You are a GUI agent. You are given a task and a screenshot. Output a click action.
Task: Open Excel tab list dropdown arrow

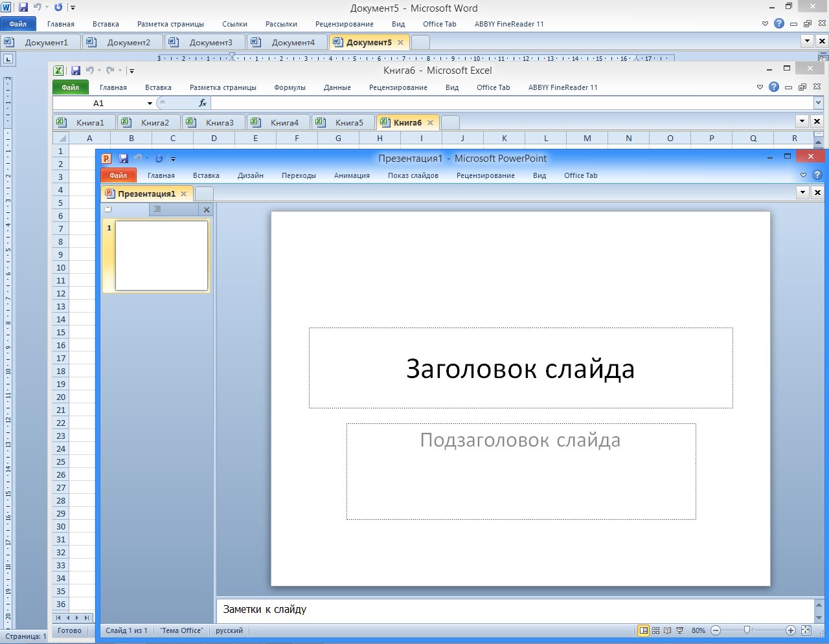(x=802, y=121)
